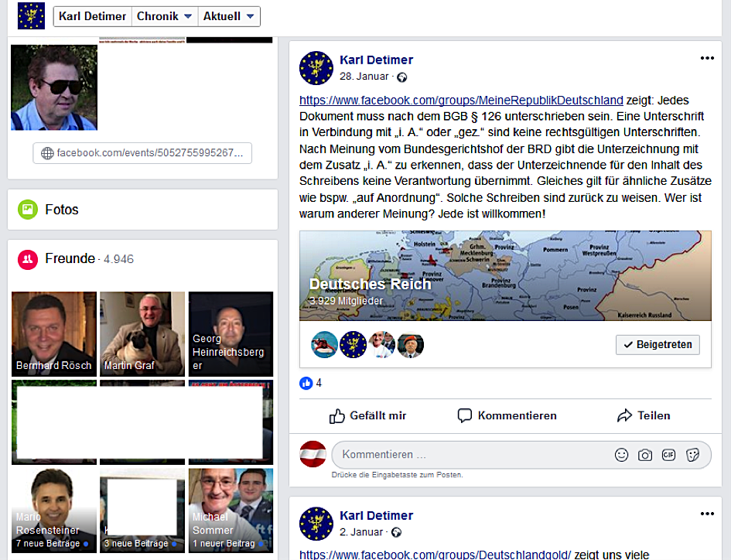Image resolution: width=731 pixels, height=560 pixels.
Task: Open emoji picker in comment box
Action: [621, 455]
